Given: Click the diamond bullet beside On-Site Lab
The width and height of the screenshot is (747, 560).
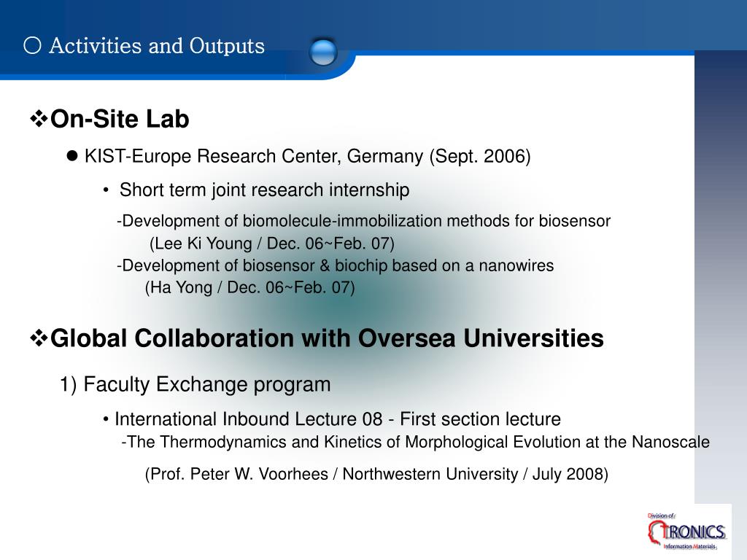Looking at the screenshot, I should tap(39, 119).
